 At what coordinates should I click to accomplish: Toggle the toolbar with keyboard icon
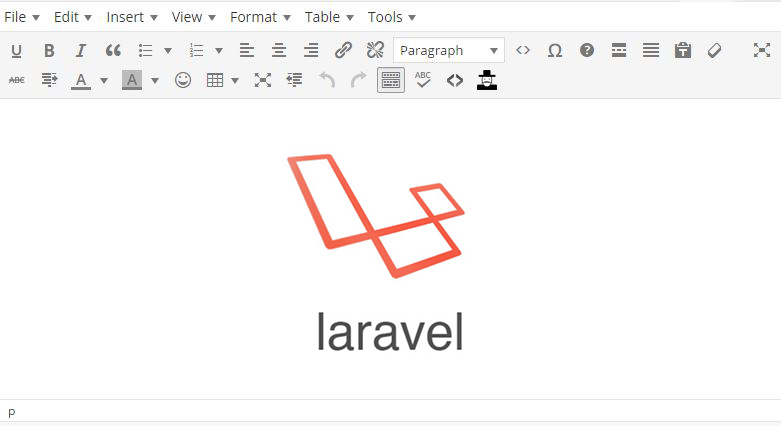click(x=391, y=80)
